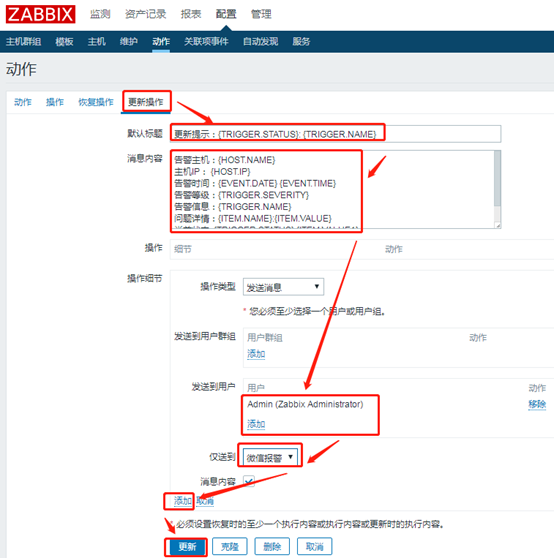Open the 仅送到 微信报警 dropdown
Screen dimensions: 554x558
point(270,457)
